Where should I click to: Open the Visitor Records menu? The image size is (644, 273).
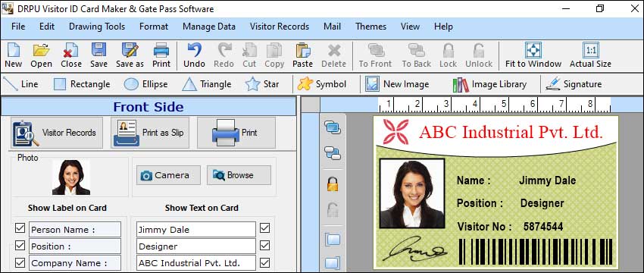[280, 27]
